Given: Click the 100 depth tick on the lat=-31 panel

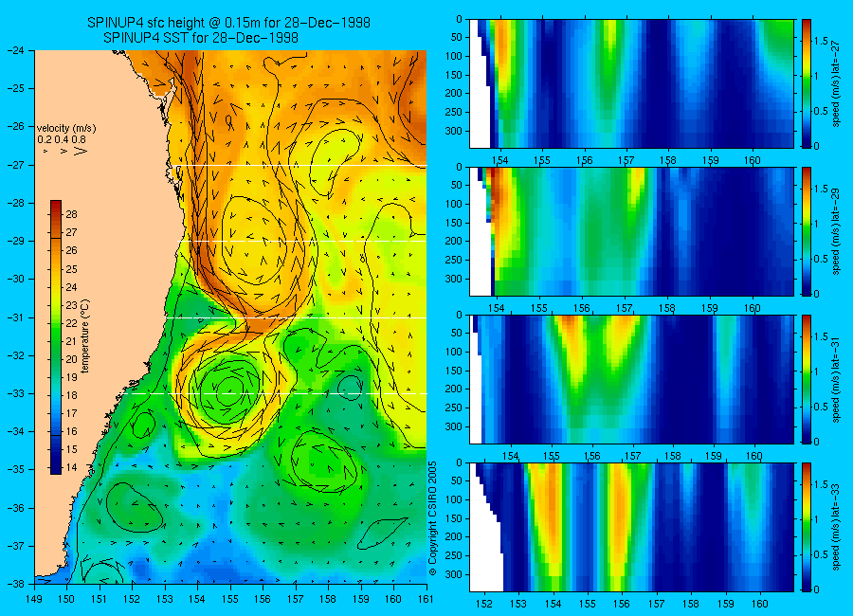Looking at the screenshot, I should (454, 353).
